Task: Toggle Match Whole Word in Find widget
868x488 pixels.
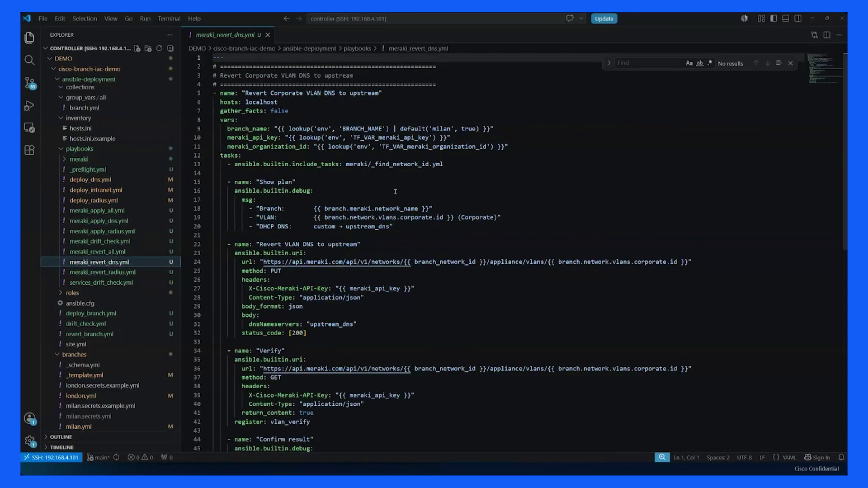Action: pos(699,63)
